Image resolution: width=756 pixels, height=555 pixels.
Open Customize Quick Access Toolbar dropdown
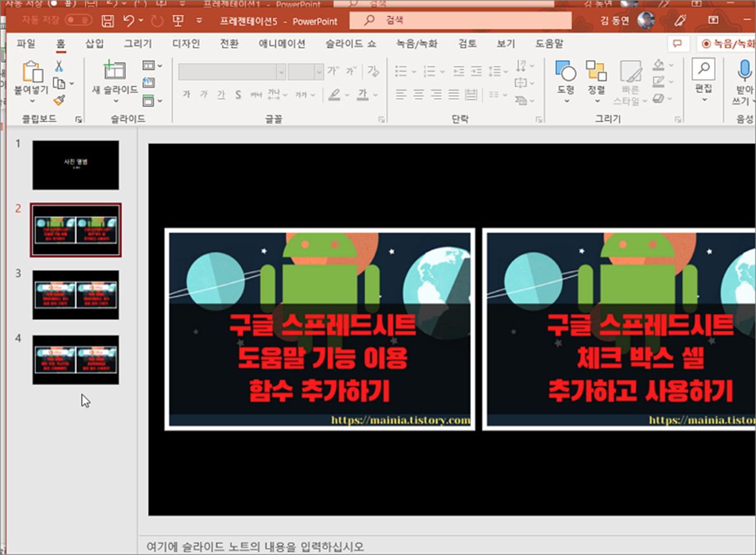(199, 21)
